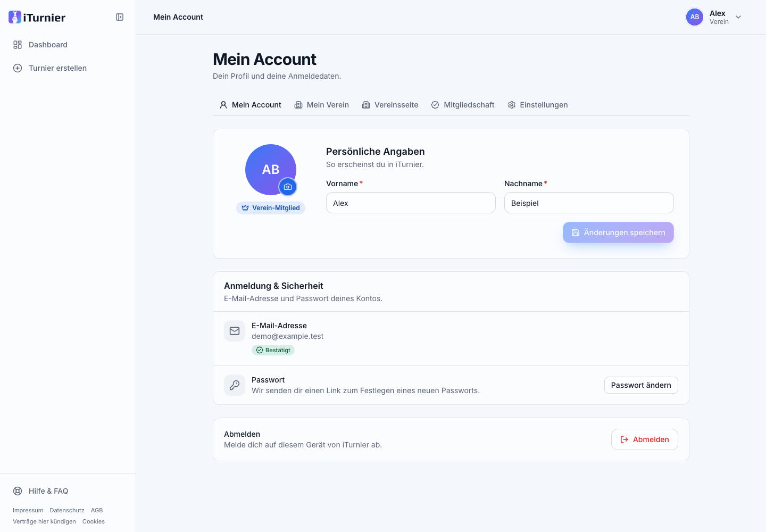
Task: Click the plus circle icon beside Turnier erstellen
Action: [x=18, y=68]
